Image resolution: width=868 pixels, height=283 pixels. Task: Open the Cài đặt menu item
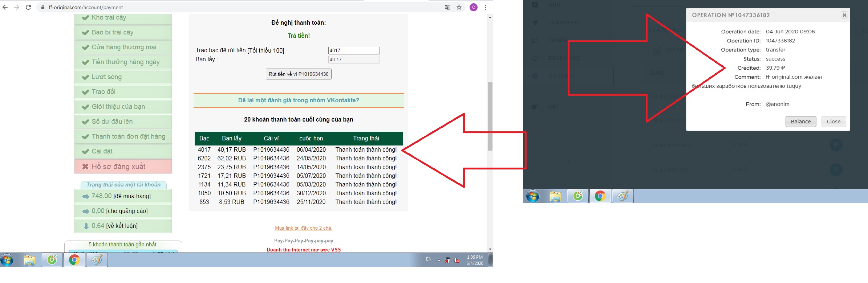123,152
